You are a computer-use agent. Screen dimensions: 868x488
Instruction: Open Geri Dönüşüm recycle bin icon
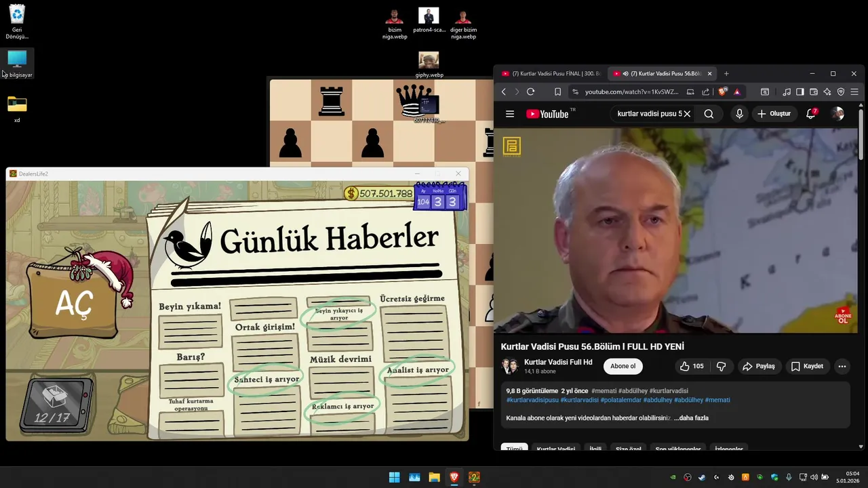point(17,22)
